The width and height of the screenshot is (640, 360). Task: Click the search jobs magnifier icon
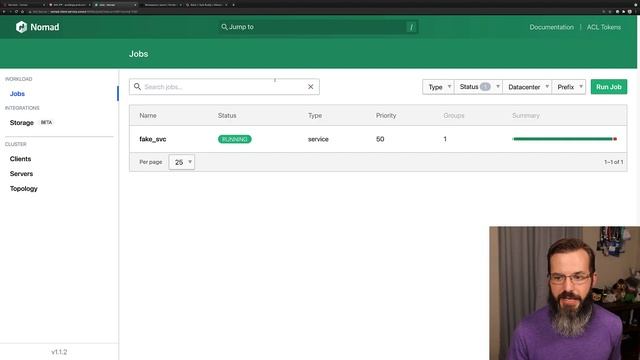[x=138, y=87]
